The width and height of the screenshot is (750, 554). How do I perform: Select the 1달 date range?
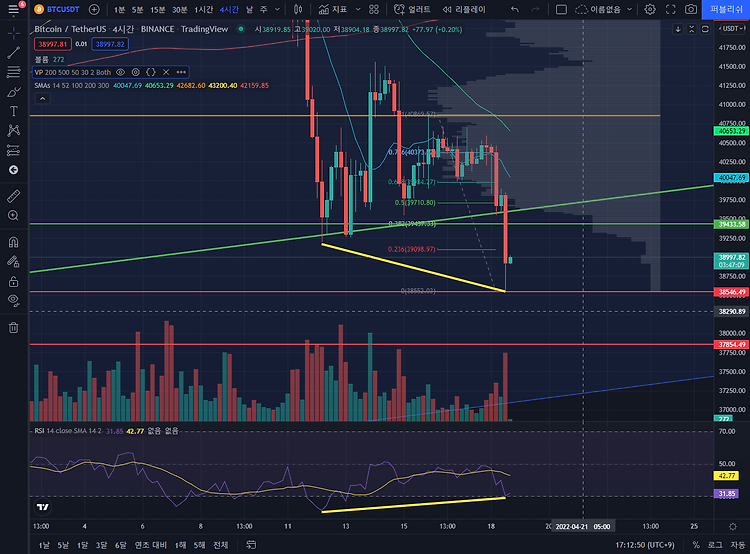pyautogui.click(x=82, y=545)
